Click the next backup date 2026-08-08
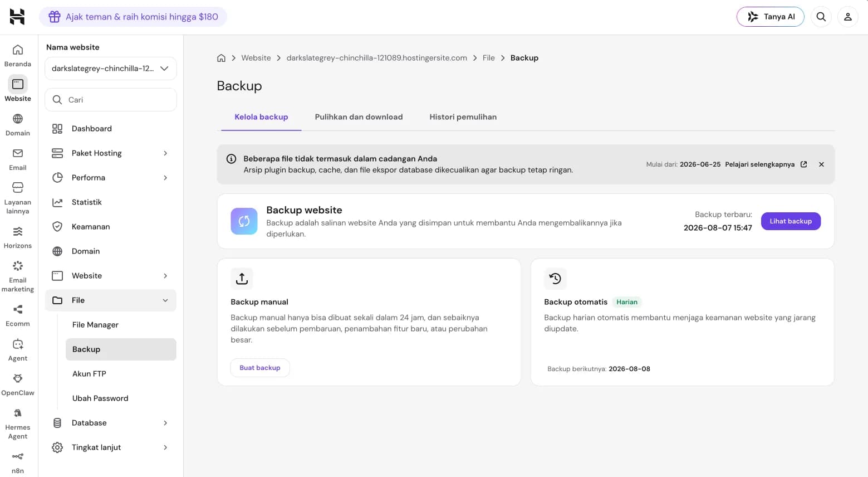Screen dimensions: 868x477 click(x=629, y=369)
